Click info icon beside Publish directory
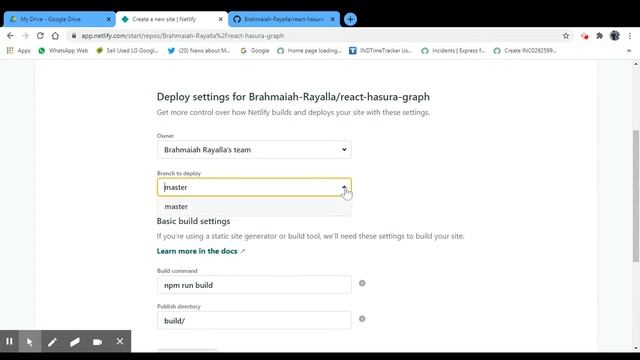The height and width of the screenshot is (360, 640). click(362, 319)
